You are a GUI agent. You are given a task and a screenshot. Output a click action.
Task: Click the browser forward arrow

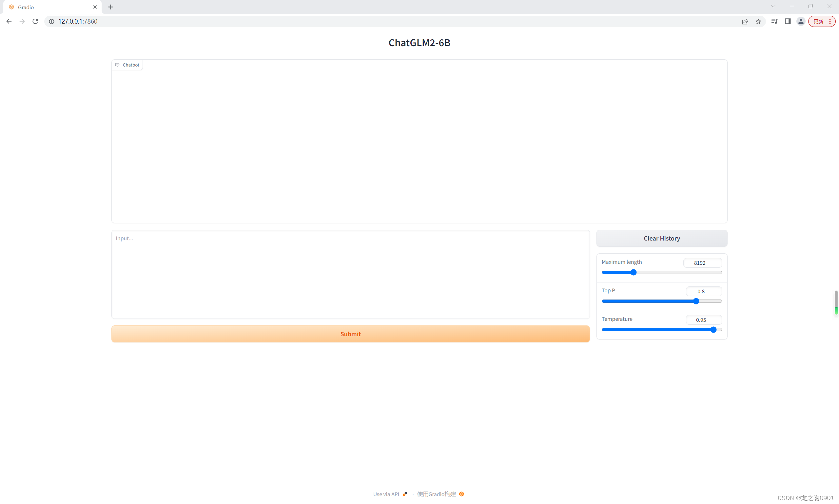coord(22,21)
